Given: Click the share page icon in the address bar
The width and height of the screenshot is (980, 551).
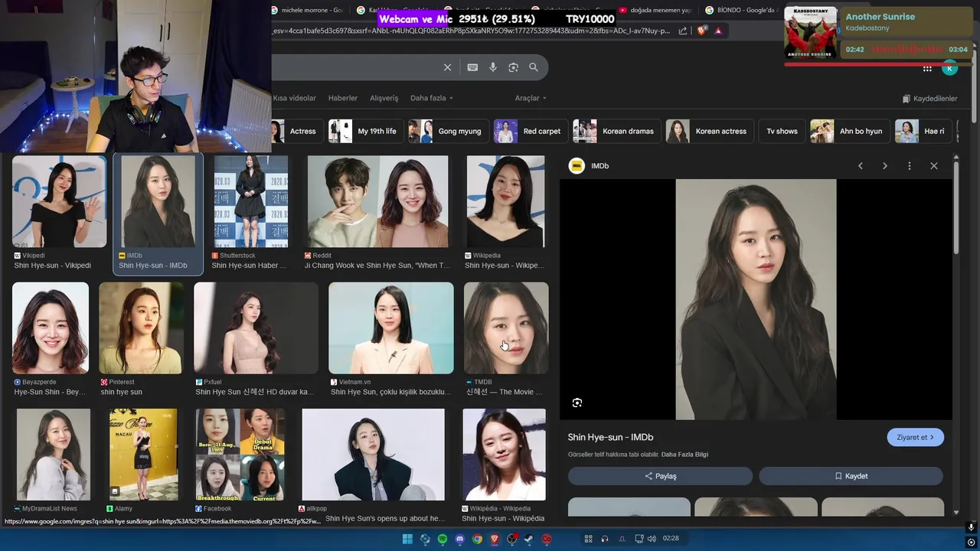Looking at the screenshot, I should 683,31.
